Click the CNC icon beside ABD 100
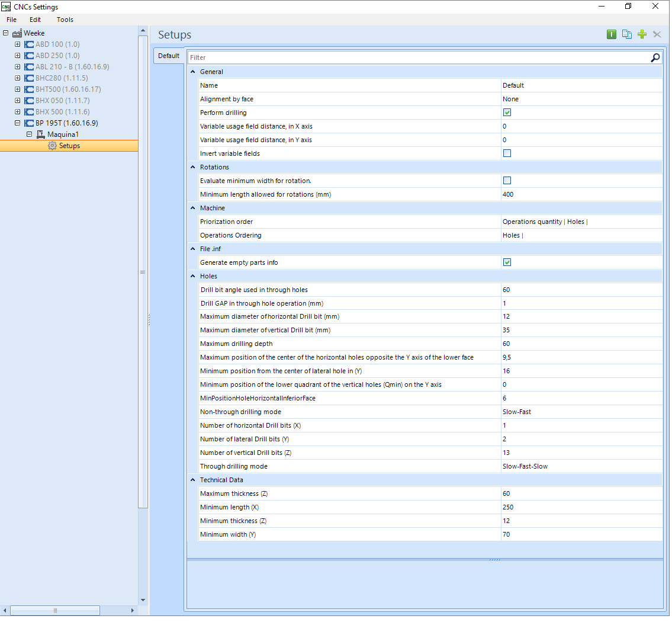Screen dimensions: 672x622 29,44
